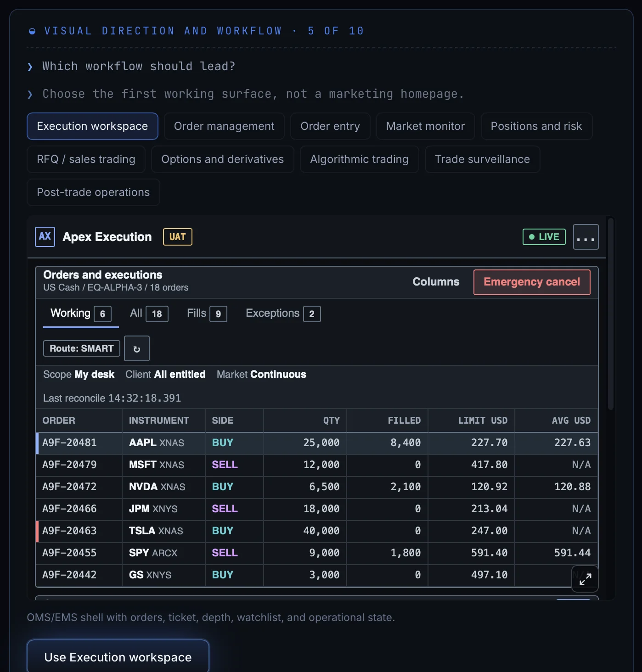Open the Client All entitled filter
642x672 pixels.
[x=165, y=375]
